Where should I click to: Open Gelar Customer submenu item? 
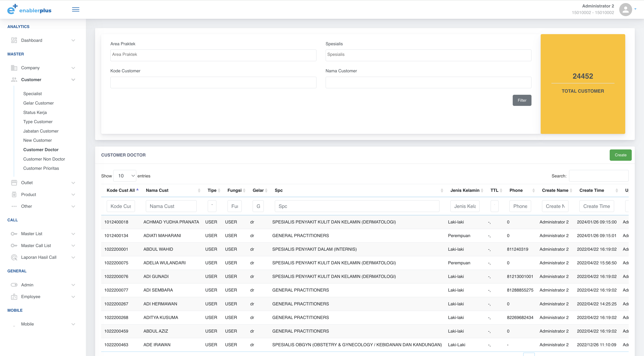39,103
